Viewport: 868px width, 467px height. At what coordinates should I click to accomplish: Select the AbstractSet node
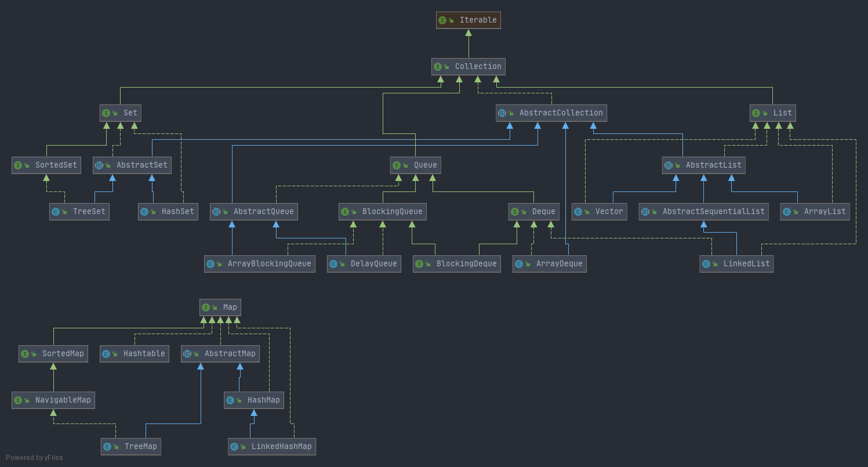[x=132, y=165]
